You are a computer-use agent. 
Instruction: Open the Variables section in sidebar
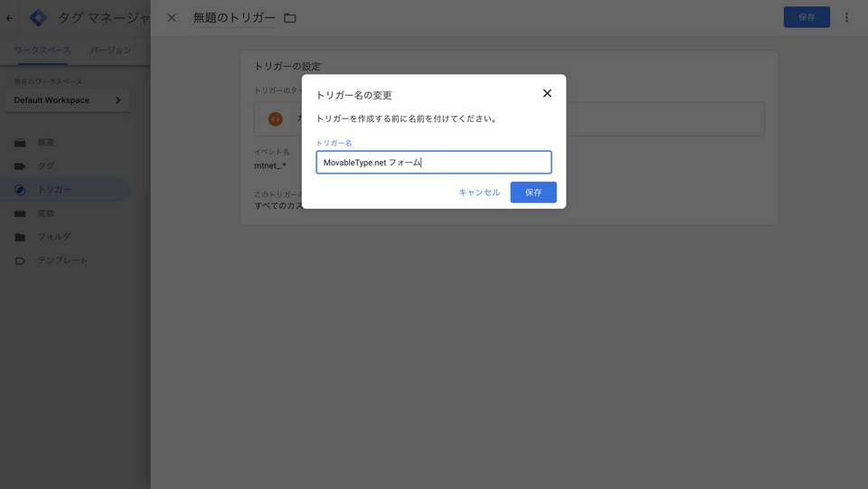click(x=45, y=213)
